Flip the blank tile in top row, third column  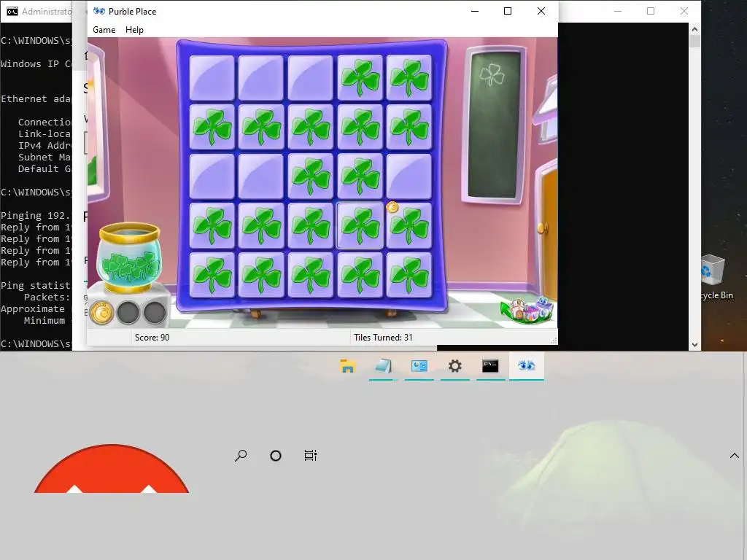coord(311,78)
